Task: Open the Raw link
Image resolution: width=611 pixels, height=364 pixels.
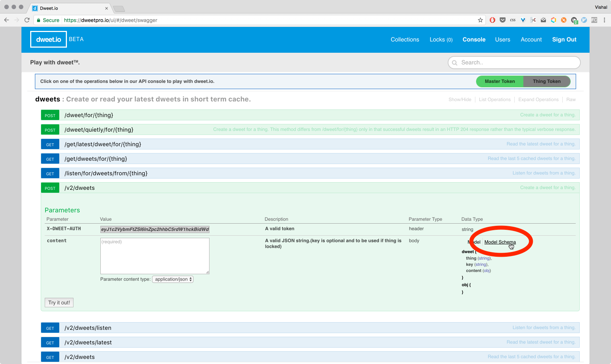Action: 571,100
